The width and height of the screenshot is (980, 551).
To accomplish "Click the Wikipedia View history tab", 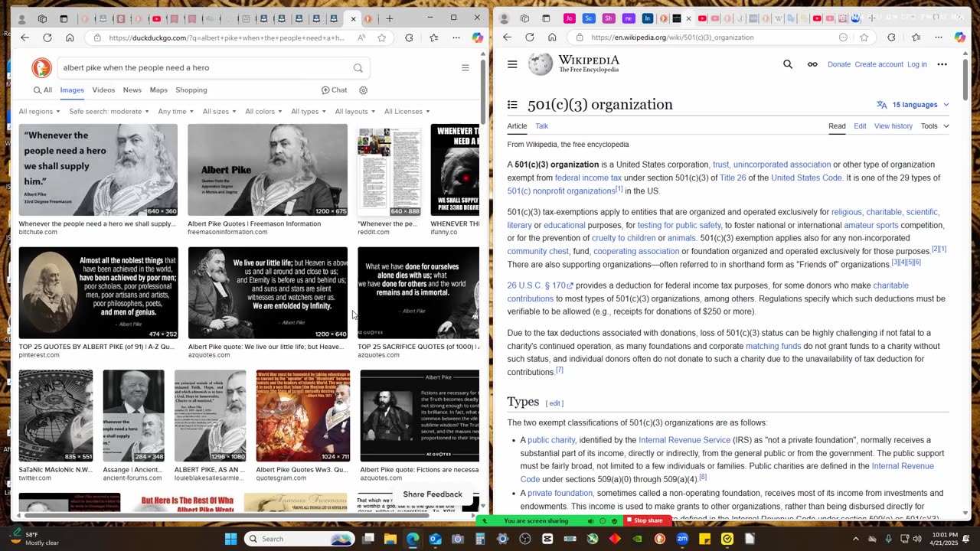I will pyautogui.click(x=893, y=126).
